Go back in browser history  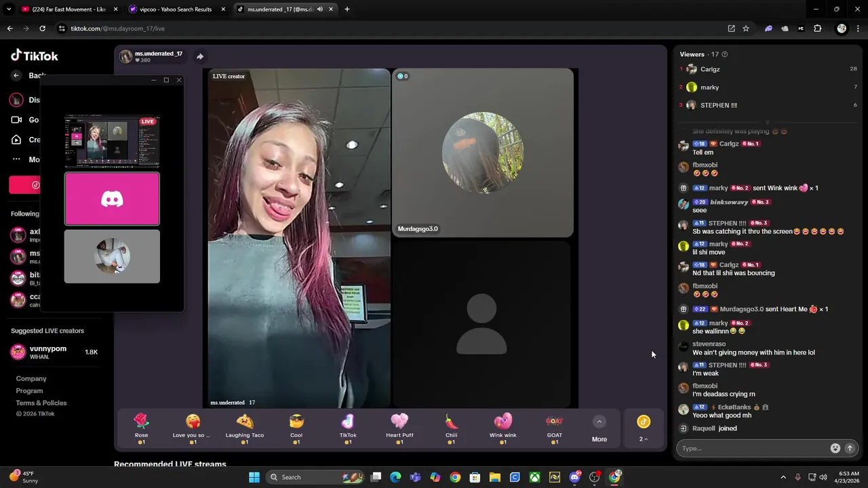tap(9, 28)
